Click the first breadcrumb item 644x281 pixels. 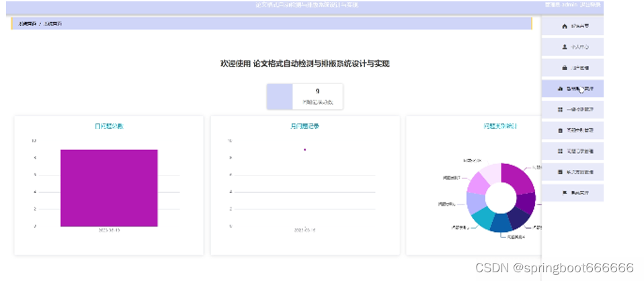tap(27, 24)
